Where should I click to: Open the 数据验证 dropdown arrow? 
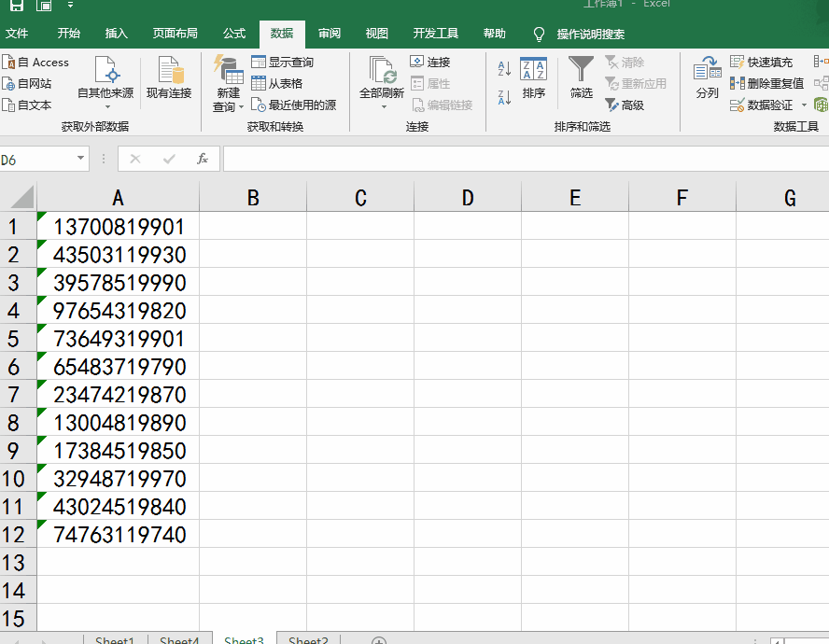tap(805, 105)
